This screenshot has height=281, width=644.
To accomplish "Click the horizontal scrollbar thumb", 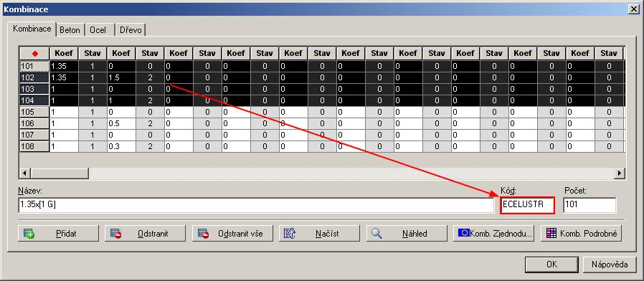I will tap(60, 173).
